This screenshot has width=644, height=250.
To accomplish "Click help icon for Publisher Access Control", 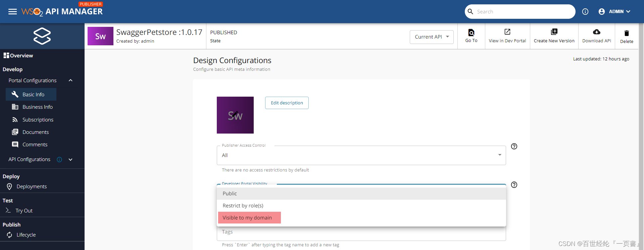I will pyautogui.click(x=514, y=146).
